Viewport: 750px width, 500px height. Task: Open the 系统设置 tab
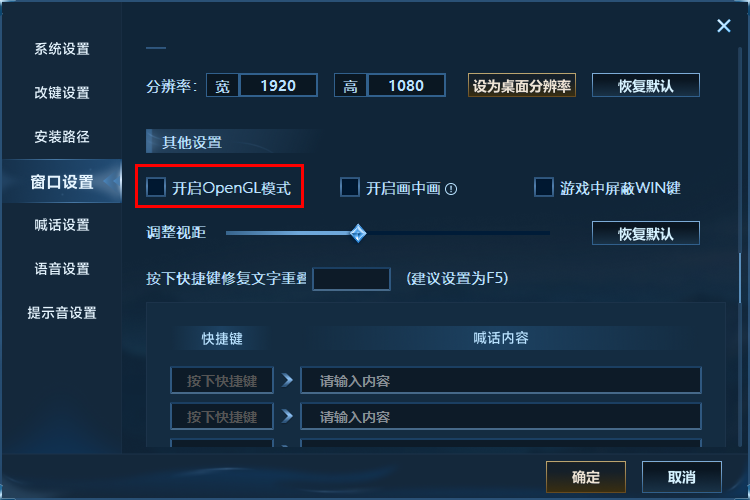[62, 49]
